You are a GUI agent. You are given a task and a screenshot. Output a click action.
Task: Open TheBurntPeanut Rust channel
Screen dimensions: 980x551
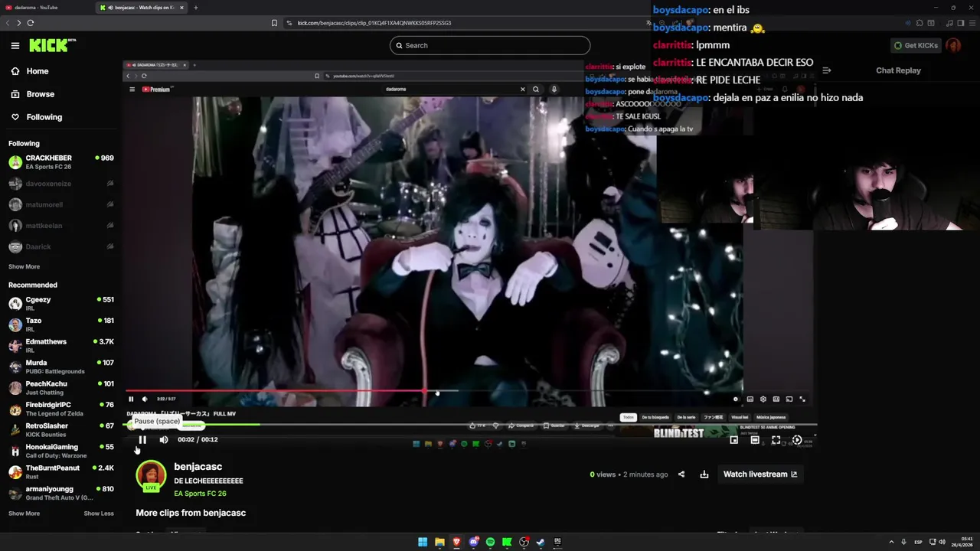[61, 472]
